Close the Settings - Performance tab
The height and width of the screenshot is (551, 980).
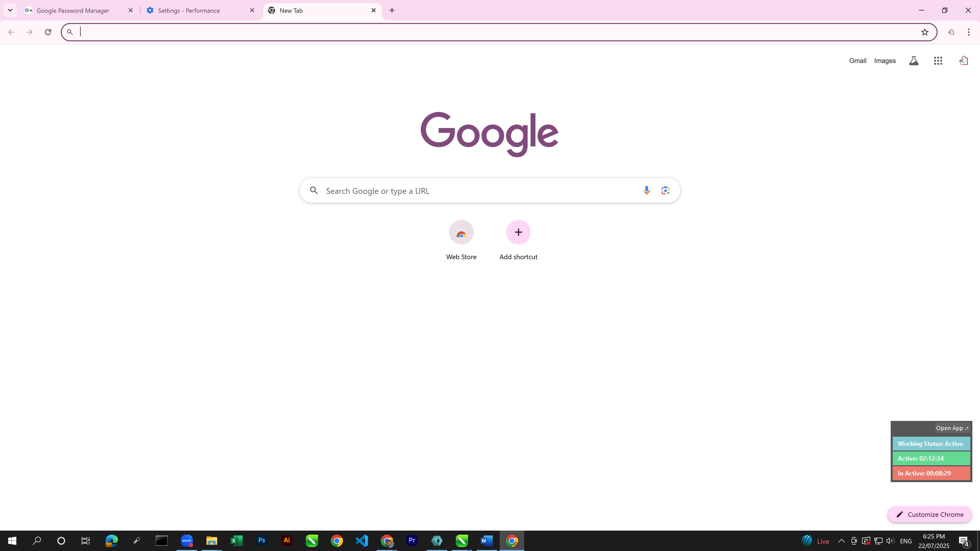(x=252, y=10)
